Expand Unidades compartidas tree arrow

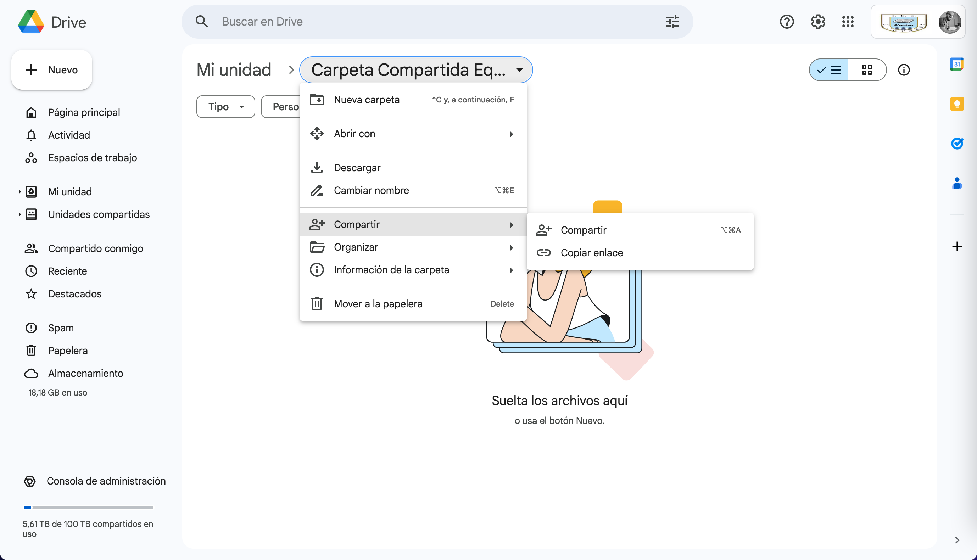coord(19,214)
